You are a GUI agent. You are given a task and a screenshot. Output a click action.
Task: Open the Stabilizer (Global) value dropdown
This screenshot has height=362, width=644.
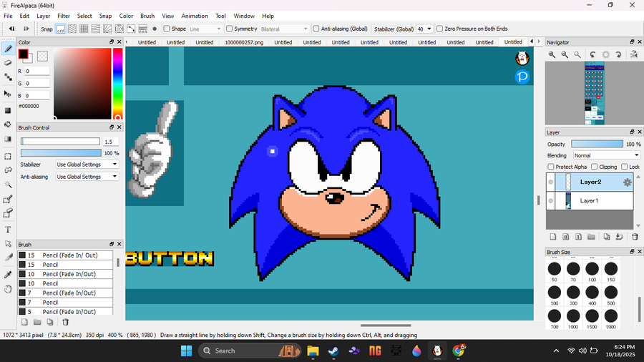424,29
